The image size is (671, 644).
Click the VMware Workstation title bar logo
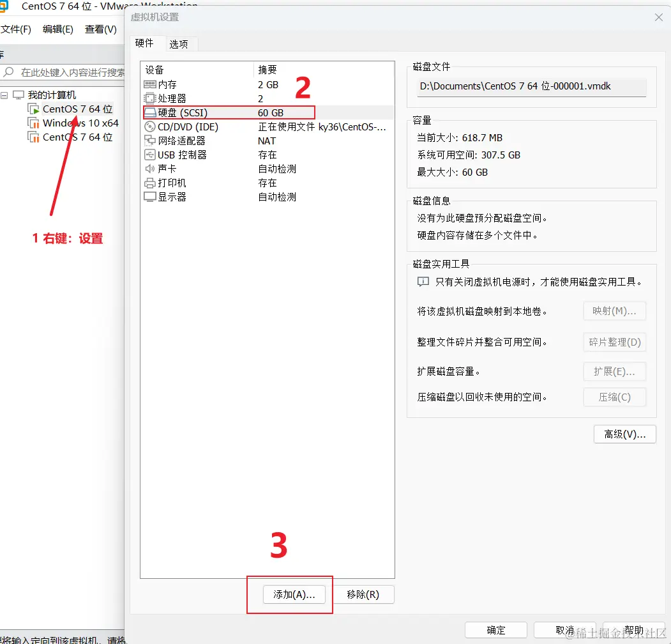(4, 6)
